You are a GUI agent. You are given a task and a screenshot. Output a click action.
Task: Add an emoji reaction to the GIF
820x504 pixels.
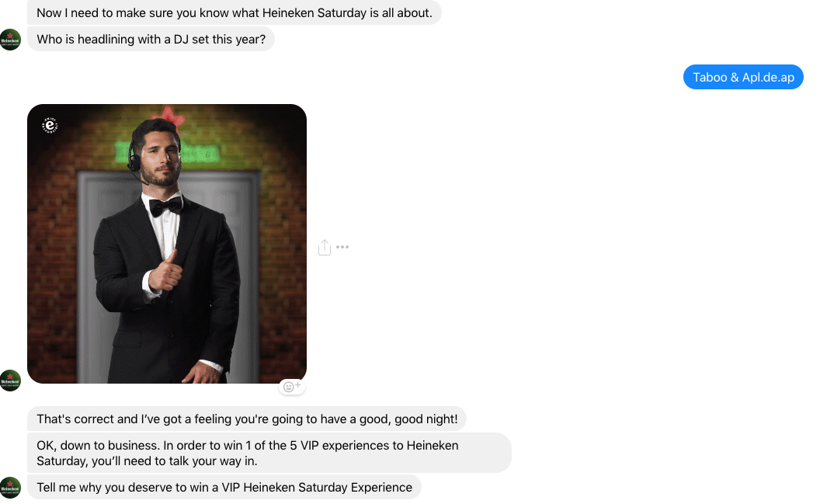292,387
